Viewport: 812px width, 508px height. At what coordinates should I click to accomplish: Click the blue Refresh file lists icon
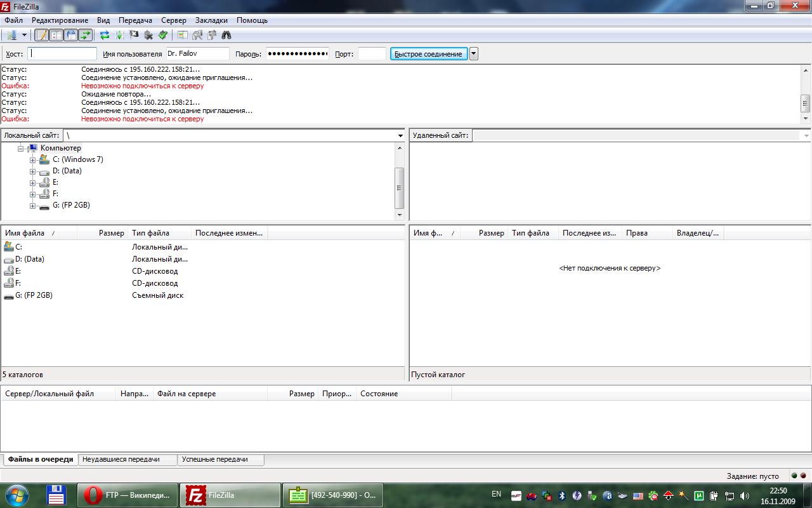pyautogui.click(x=105, y=36)
